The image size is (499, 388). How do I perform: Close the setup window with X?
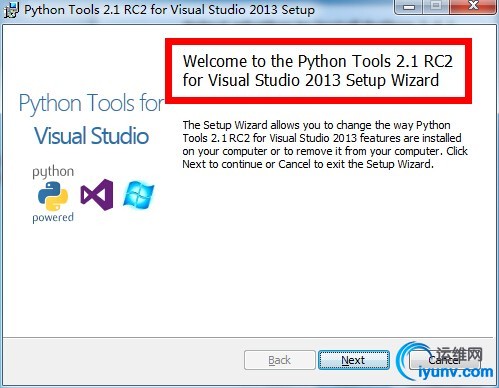coord(473,7)
